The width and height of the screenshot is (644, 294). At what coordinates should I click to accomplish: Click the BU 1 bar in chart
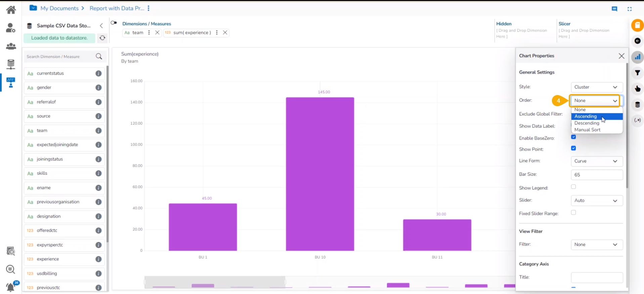coord(203,227)
